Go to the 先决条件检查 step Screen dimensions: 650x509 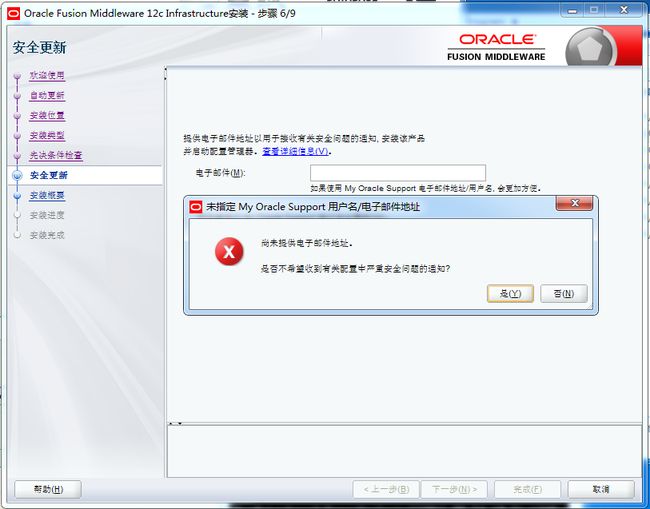click(x=56, y=155)
